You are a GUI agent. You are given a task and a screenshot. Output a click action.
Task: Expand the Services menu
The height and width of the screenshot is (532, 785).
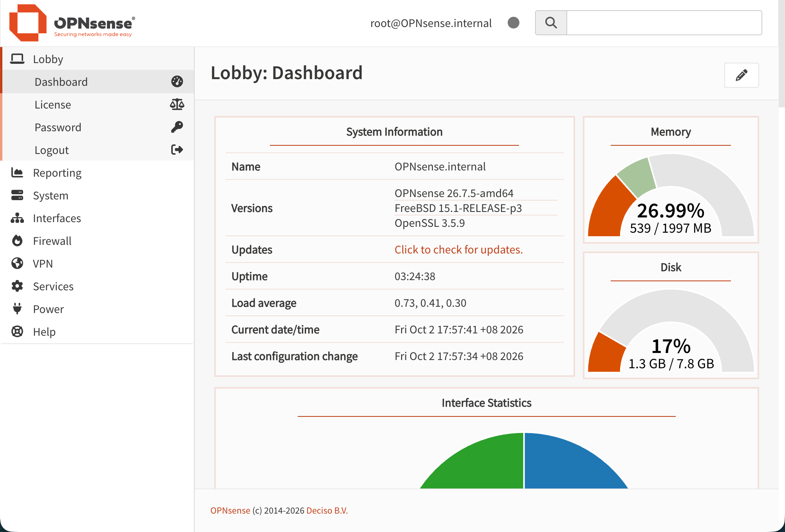point(97,286)
